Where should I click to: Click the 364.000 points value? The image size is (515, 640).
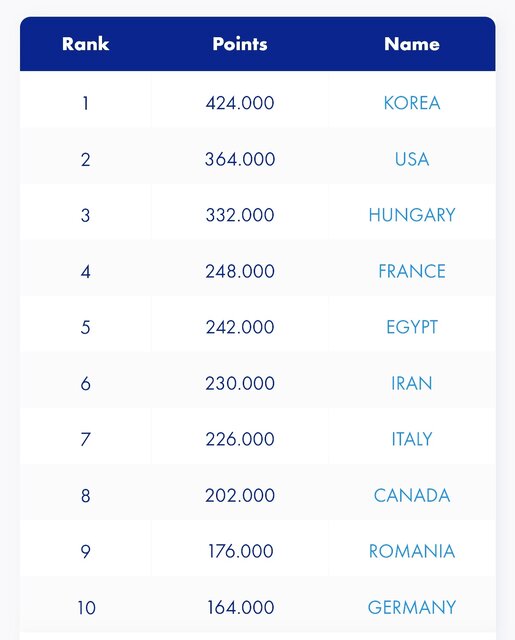coord(240,159)
